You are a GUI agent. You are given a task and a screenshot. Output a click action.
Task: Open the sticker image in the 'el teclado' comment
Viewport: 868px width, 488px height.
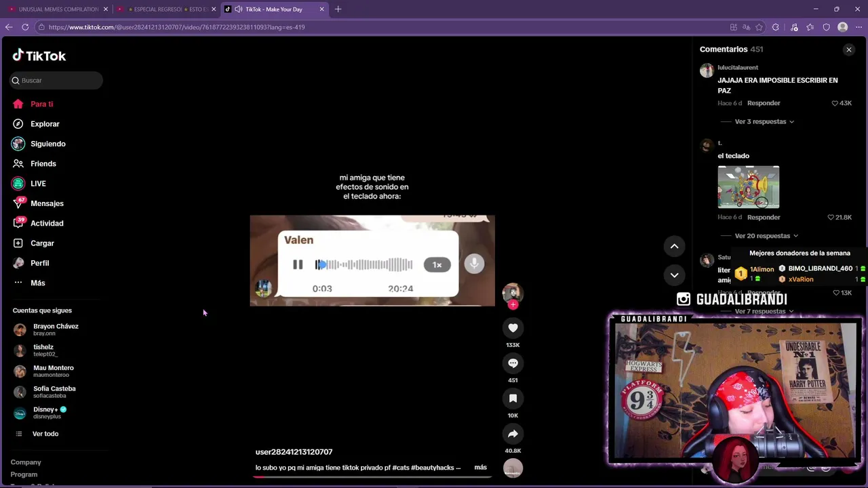point(749,186)
